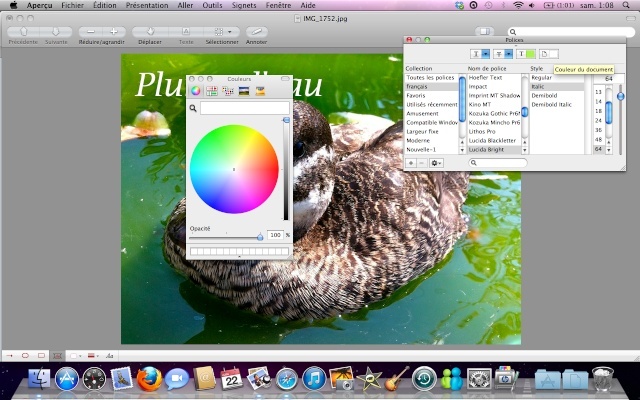Expand the Sélectionner tool dropdown
Image resolution: width=640 pixels, height=400 pixels.
[231, 32]
